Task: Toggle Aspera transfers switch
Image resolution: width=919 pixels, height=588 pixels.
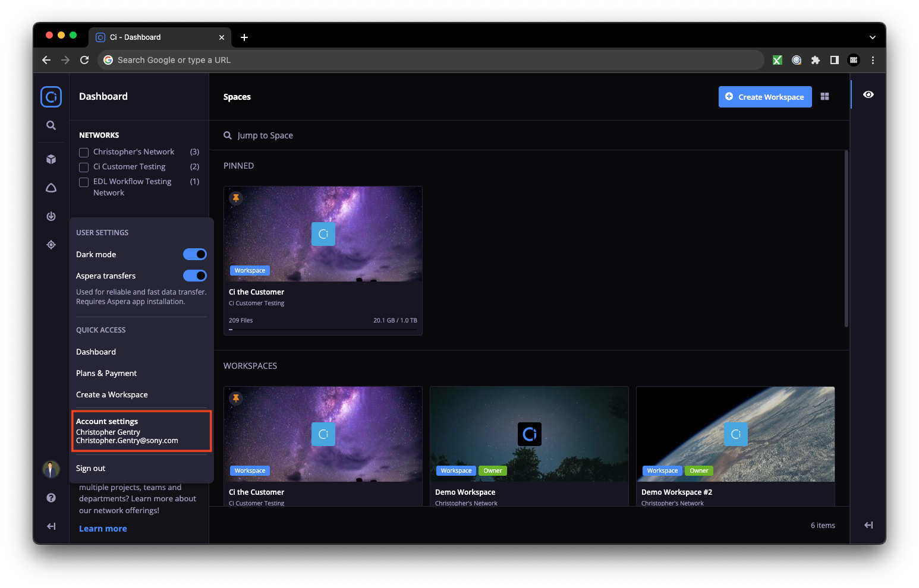Action: (194, 276)
